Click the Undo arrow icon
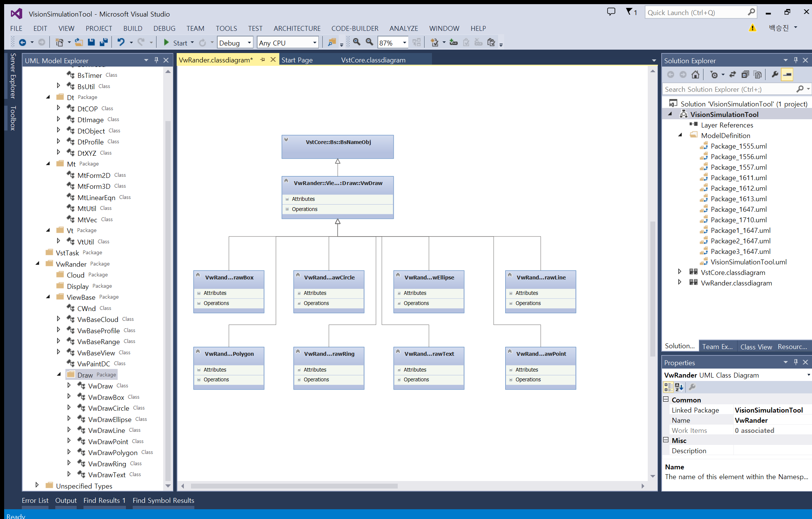 (121, 42)
